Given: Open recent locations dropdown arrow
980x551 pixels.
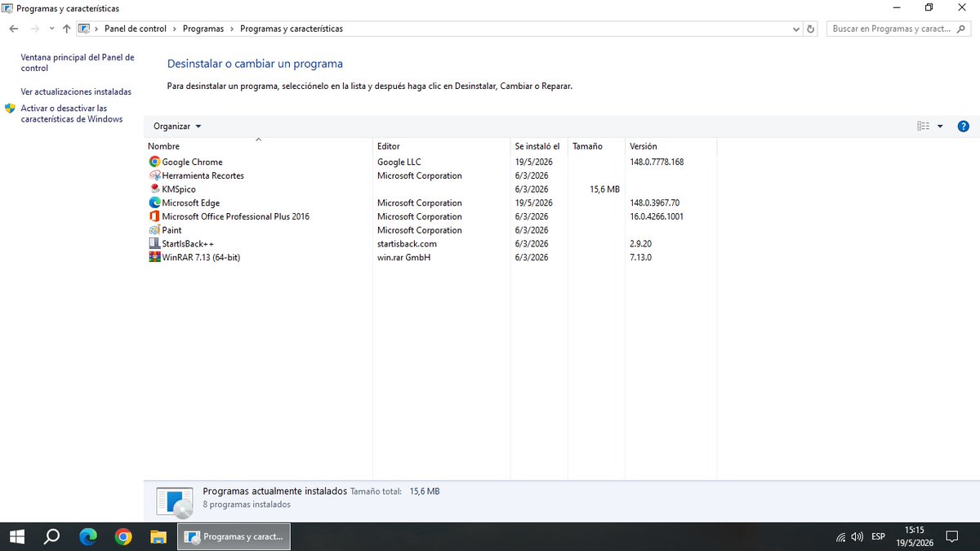Looking at the screenshot, I should pos(51,29).
